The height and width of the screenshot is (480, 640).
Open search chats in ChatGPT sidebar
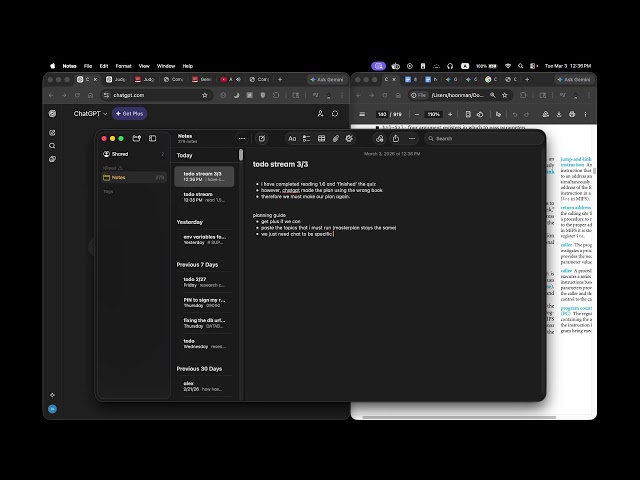tap(52, 146)
